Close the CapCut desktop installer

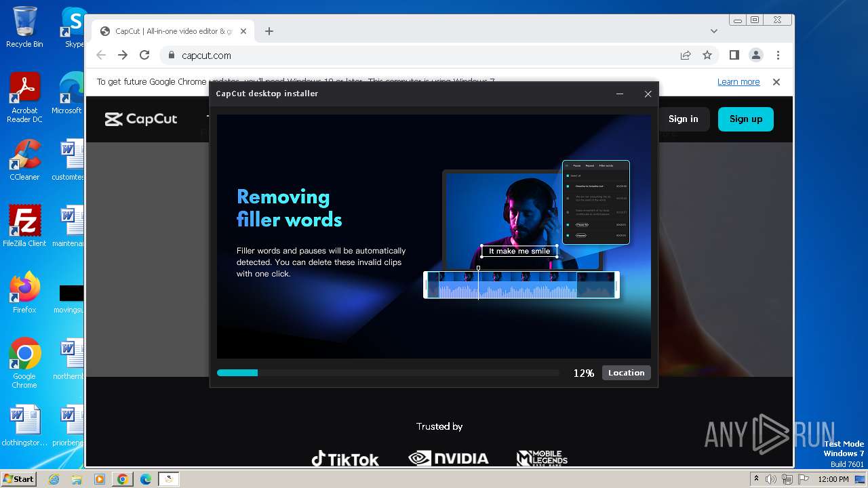[x=648, y=94]
